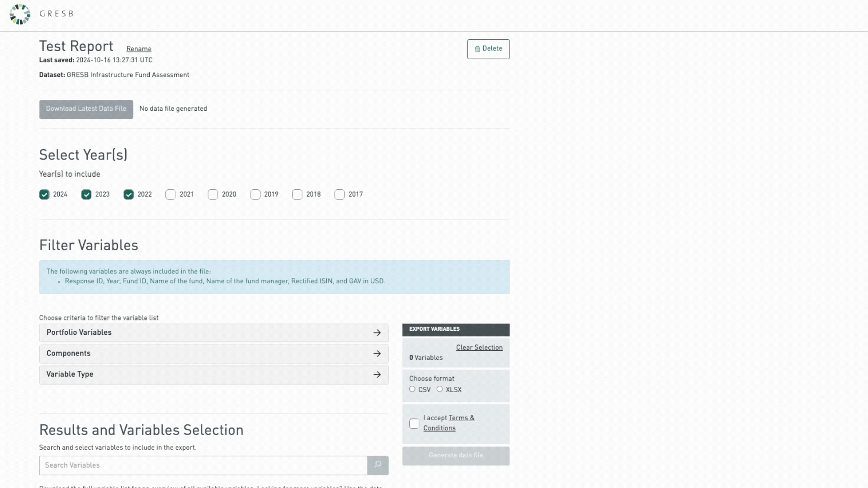Enable the 2020 year checkbox
Viewport: 868px width, 488px height.
[x=213, y=194]
